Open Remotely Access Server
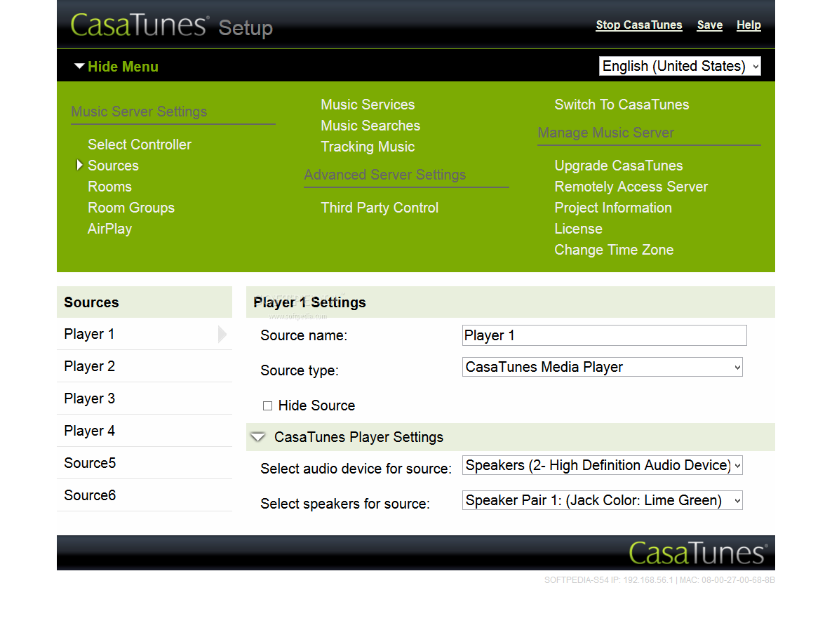This screenshot has width=832, height=644. (x=631, y=187)
